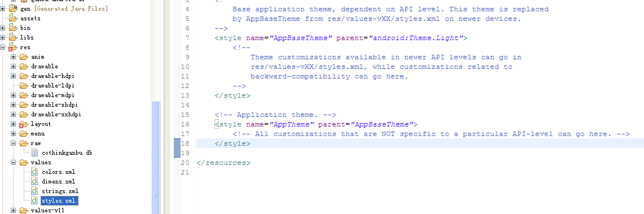Screen dimensions: 644x214
Task: Click the "AppTheme" name attribute value
Action: coord(292,124)
